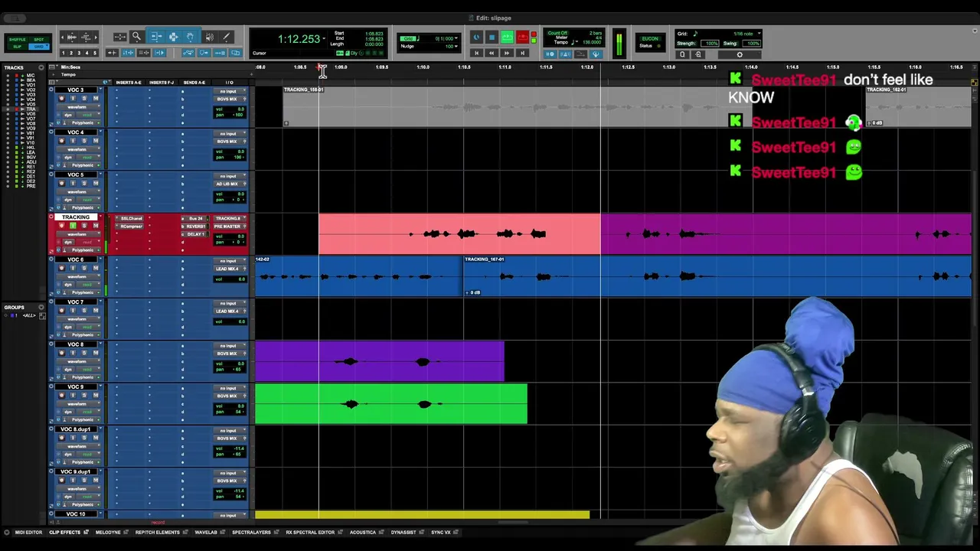Open REVERB1 send on TRACKING track
Screen dimensions: 980x551
click(x=195, y=227)
